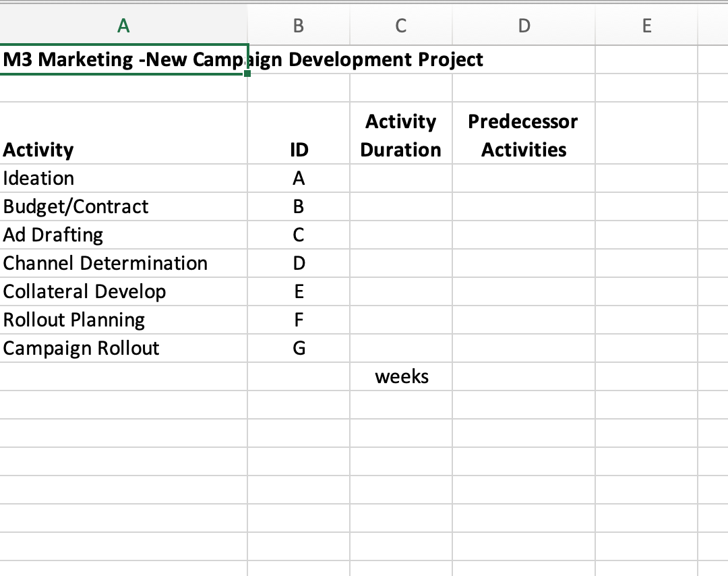
Task: Select column E header
Action: [x=646, y=26]
